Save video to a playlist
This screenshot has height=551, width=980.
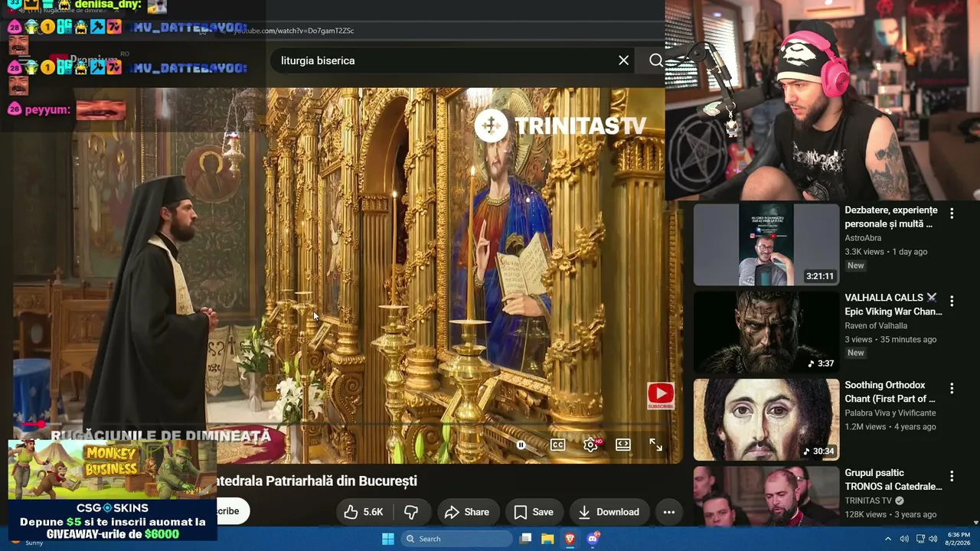click(534, 512)
